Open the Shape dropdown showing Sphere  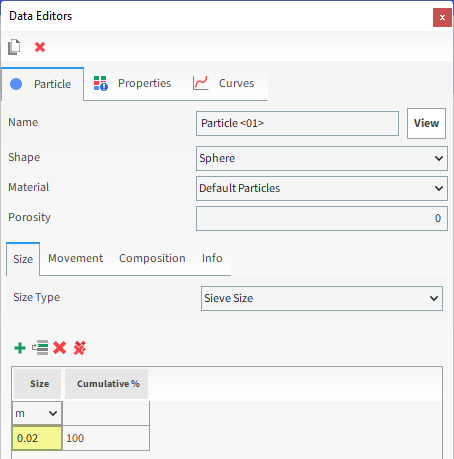coord(322,158)
